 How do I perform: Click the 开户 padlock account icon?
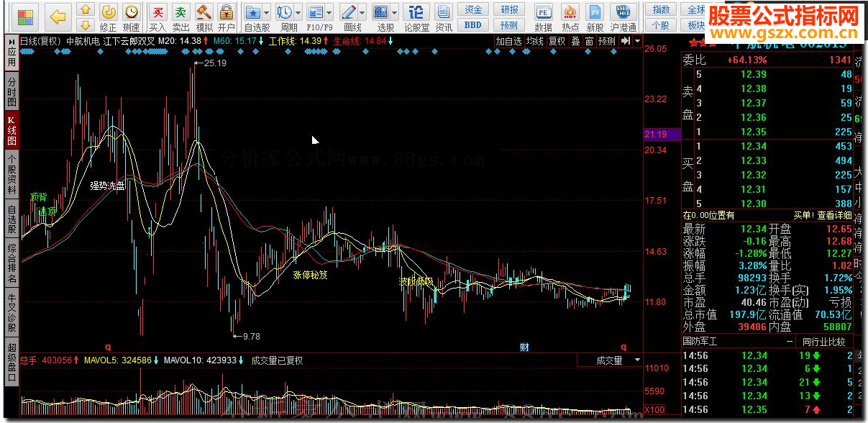[226, 12]
